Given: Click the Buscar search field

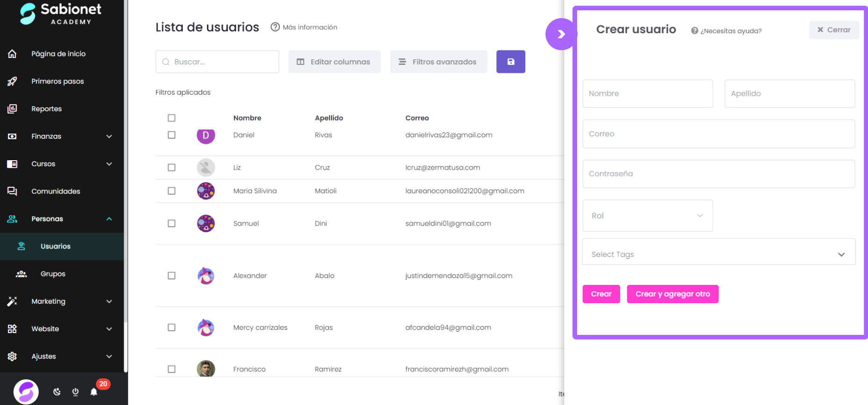Looking at the screenshot, I should pyautogui.click(x=217, y=62).
